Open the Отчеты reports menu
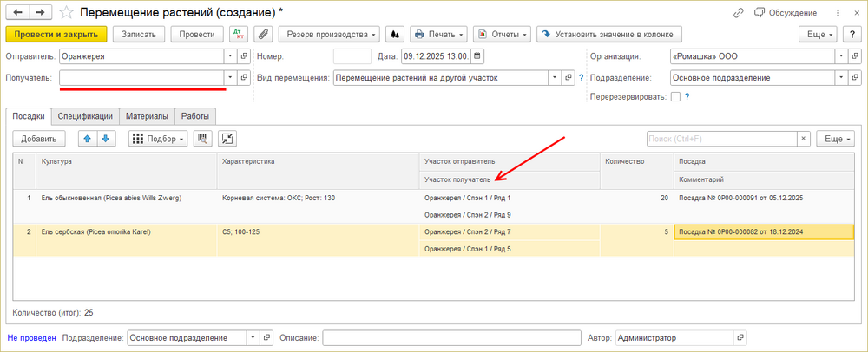Image resolution: width=868 pixels, height=352 pixels. 503,35
